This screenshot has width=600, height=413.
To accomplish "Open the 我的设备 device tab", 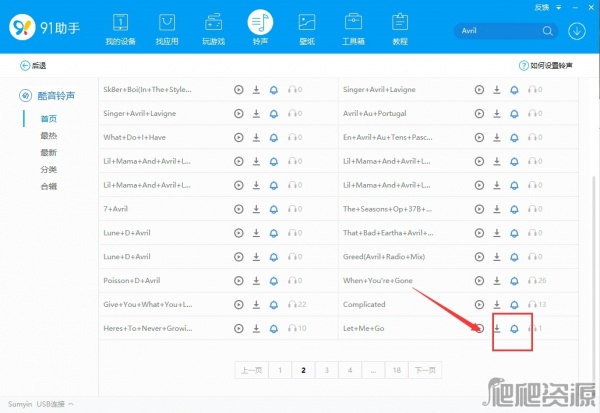I will coord(120,29).
